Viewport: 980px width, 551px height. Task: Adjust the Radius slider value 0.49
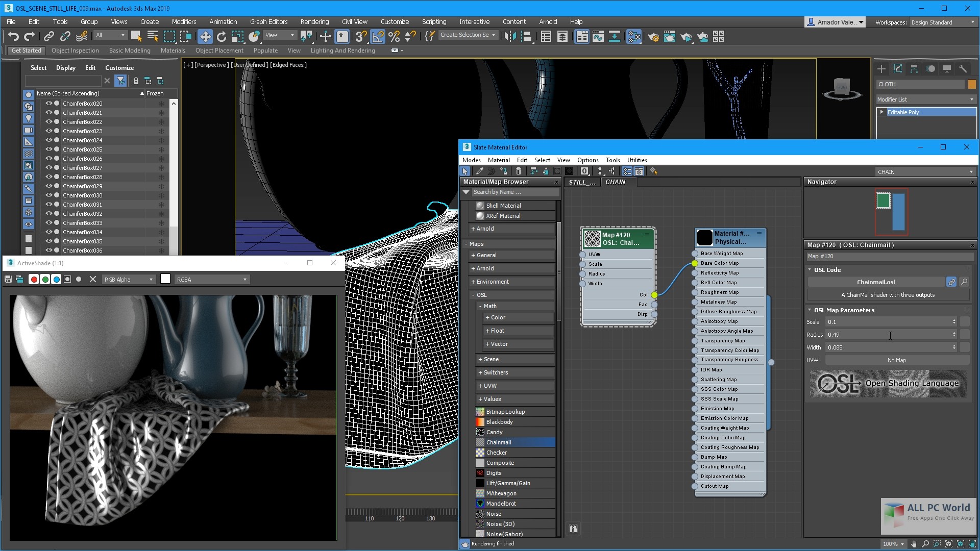tap(890, 334)
